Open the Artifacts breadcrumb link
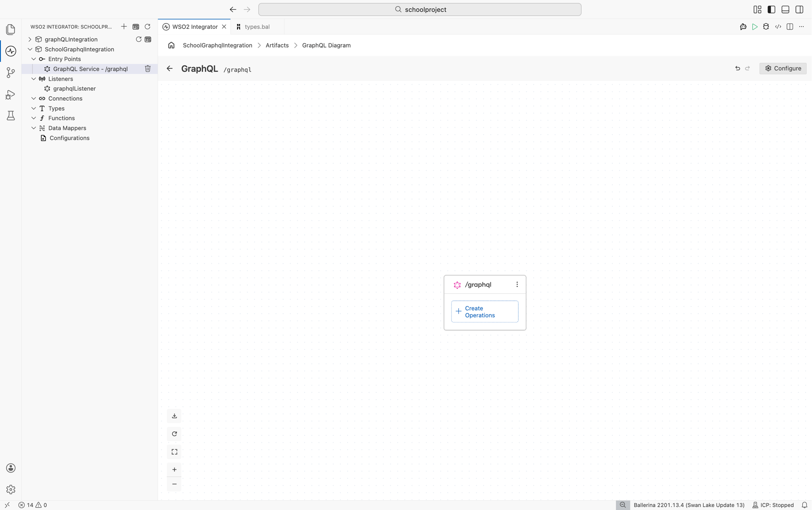Image resolution: width=812 pixels, height=510 pixels. (277, 46)
